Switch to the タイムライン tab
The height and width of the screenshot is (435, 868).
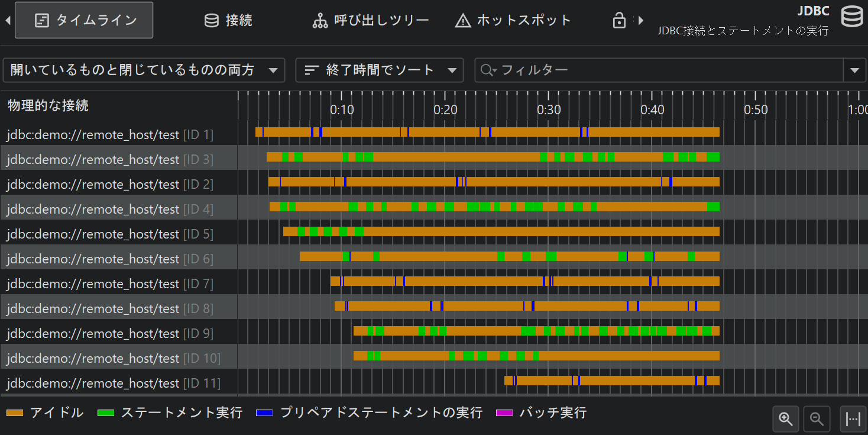point(84,20)
